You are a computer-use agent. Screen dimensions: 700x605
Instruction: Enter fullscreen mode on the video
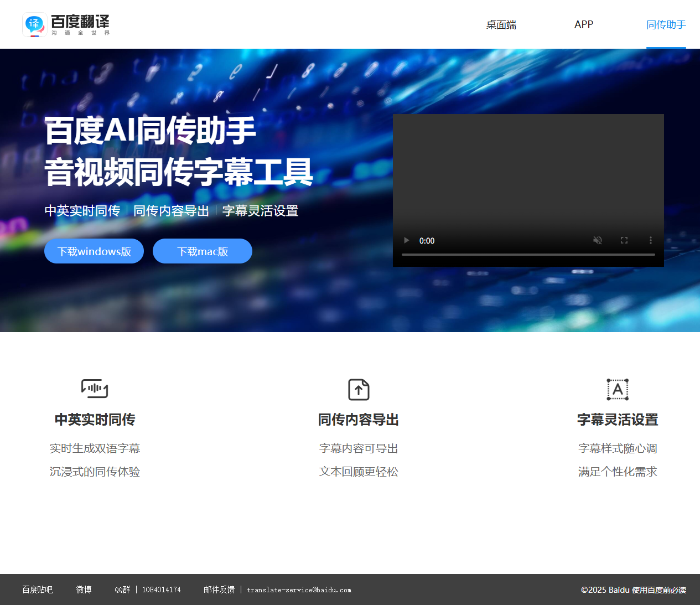(x=624, y=240)
